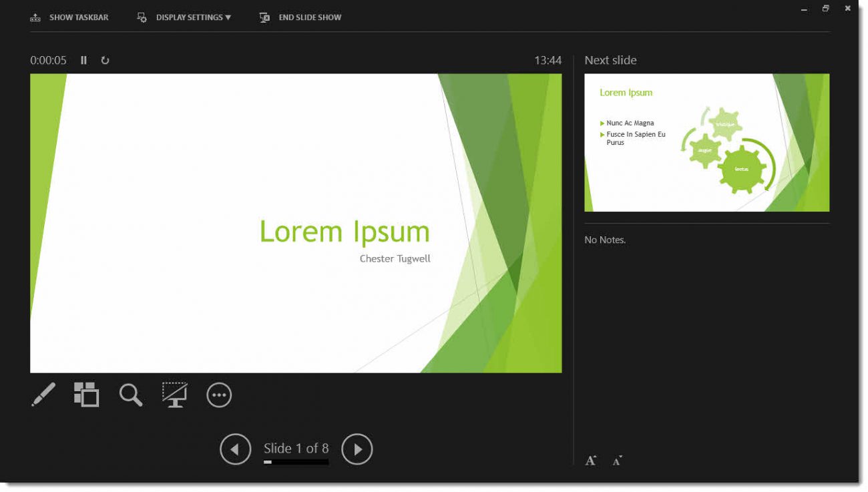Enlarge the notes text size
The width and height of the screenshot is (868, 492).
590,460
